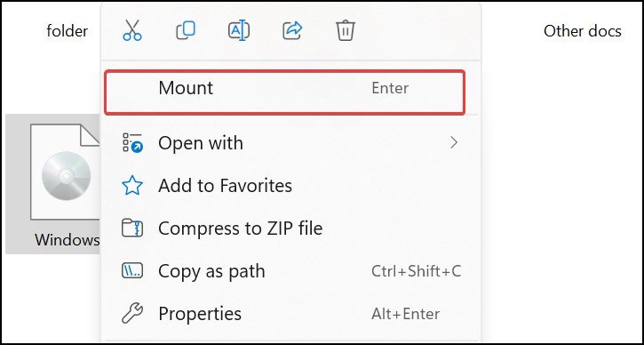Click the Share arrow icon

[x=292, y=31]
